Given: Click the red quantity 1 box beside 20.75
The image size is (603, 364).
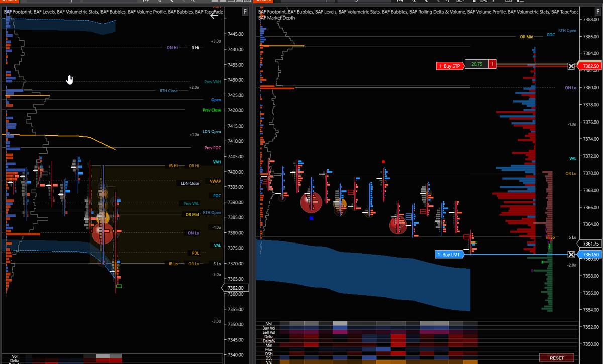Looking at the screenshot, I should tap(493, 64).
